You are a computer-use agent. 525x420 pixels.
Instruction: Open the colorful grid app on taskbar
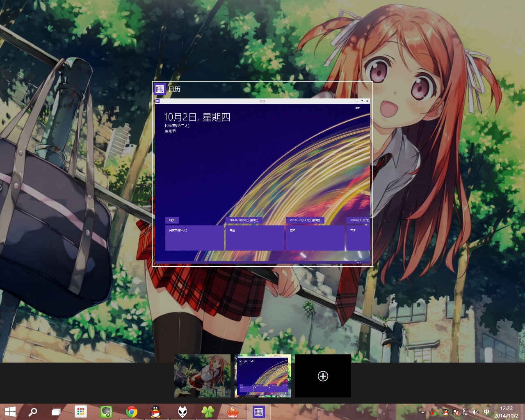[x=81, y=412]
